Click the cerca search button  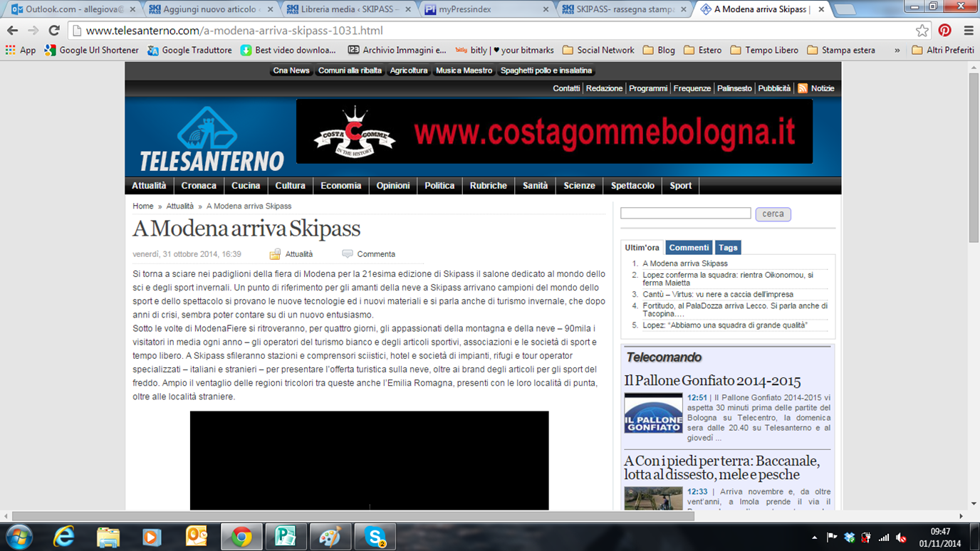click(x=773, y=214)
